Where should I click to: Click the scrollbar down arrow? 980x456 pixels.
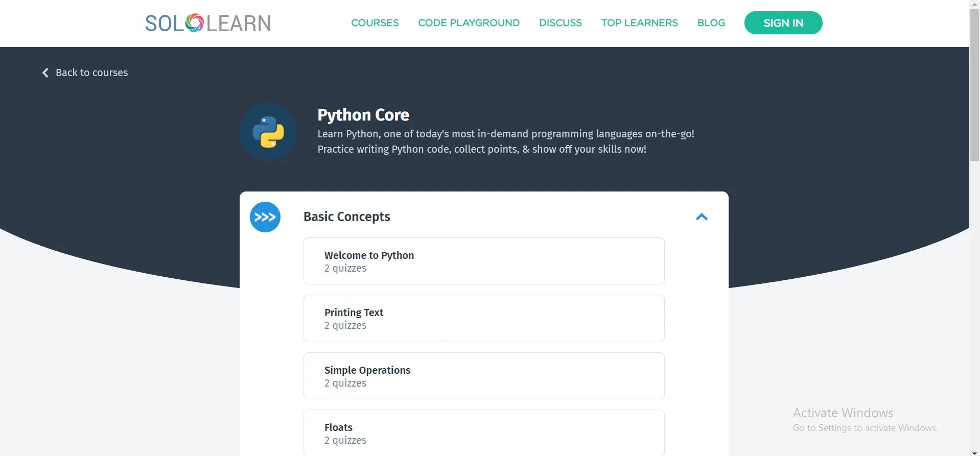click(x=974, y=452)
